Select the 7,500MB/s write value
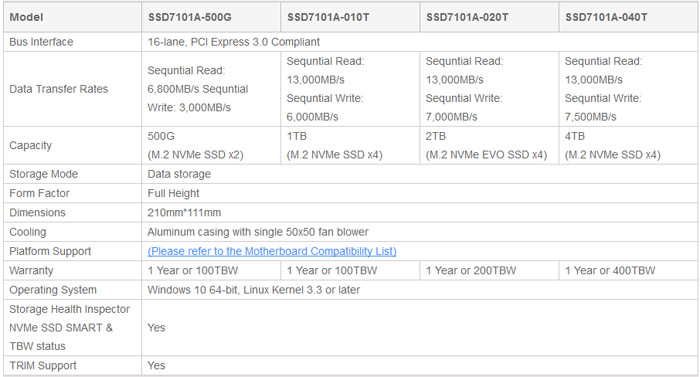The image size is (700, 377). click(x=591, y=117)
